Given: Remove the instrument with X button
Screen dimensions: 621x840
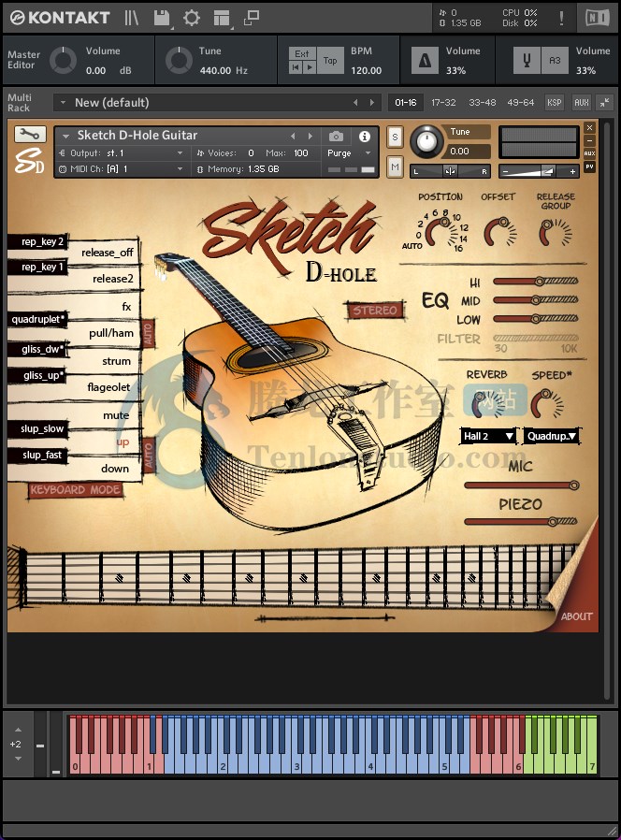Looking at the screenshot, I should point(589,127).
